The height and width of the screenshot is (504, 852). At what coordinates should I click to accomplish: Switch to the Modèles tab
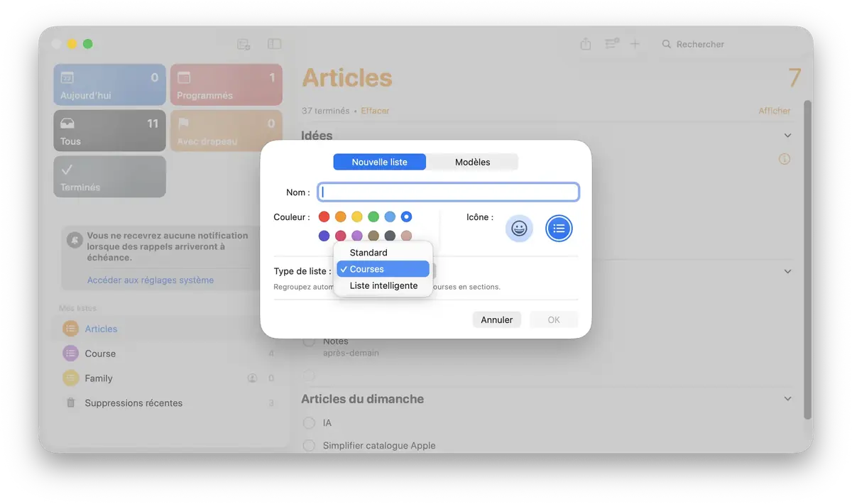pyautogui.click(x=471, y=162)
